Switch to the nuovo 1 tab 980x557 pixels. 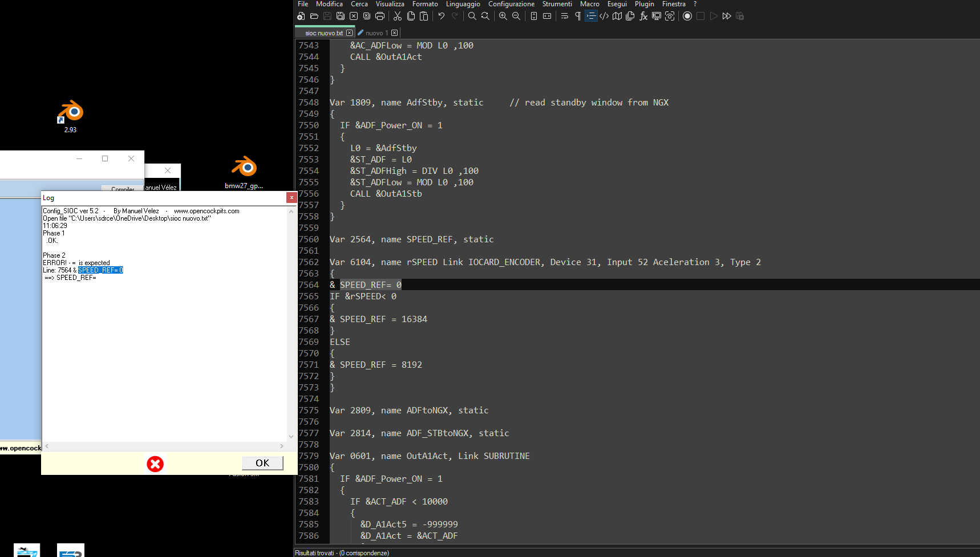click(376, 33)
